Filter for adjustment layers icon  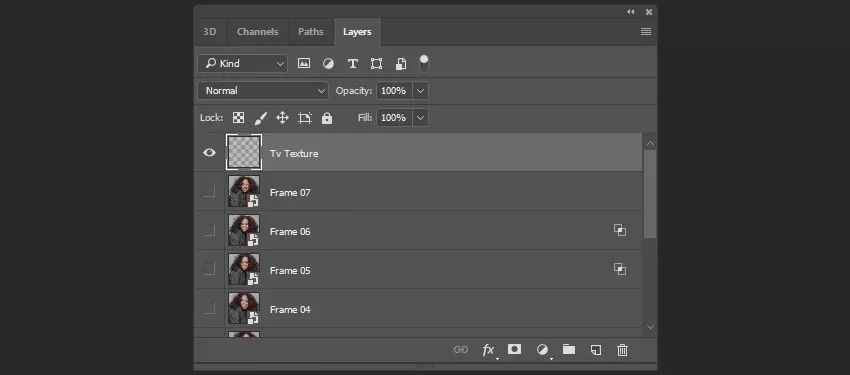point(329,63)
